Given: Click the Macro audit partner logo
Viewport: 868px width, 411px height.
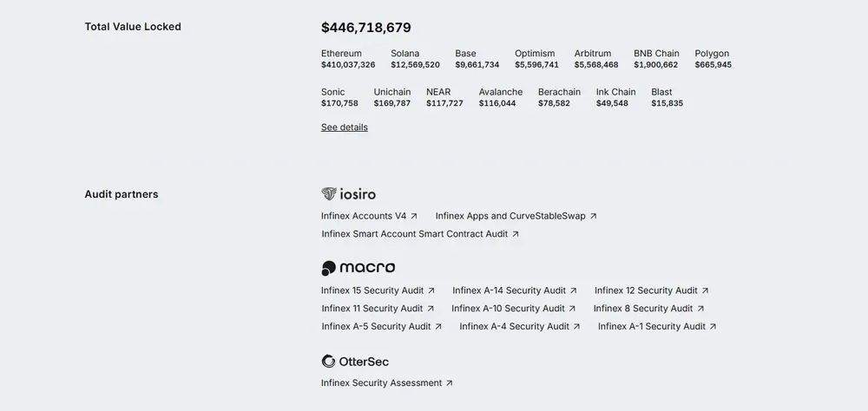Looking at the screenshot, I should click(358, 268).
